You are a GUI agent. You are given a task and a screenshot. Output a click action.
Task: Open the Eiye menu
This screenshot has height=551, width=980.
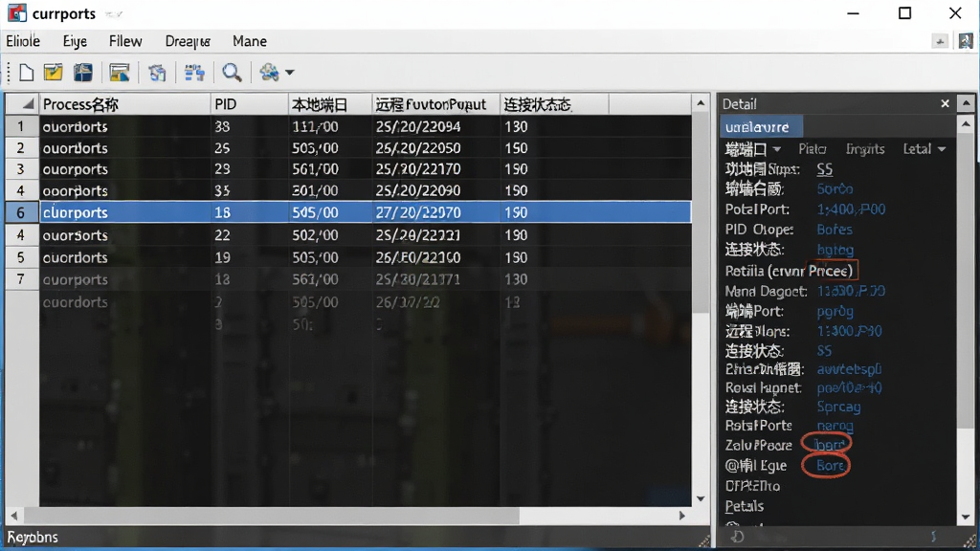pyautogui.click(x=75, y=41)
